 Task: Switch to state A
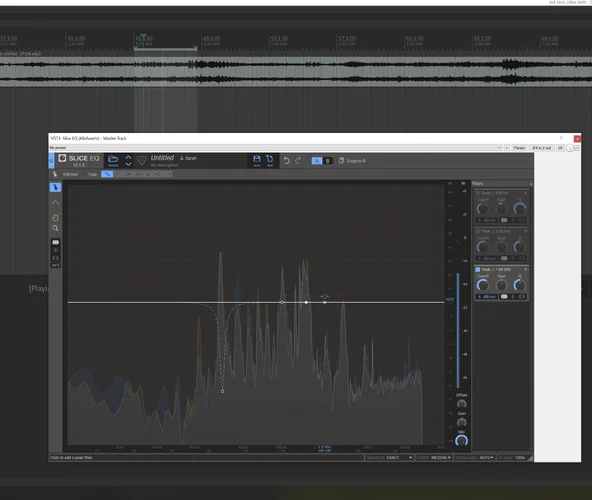[317, 161]
